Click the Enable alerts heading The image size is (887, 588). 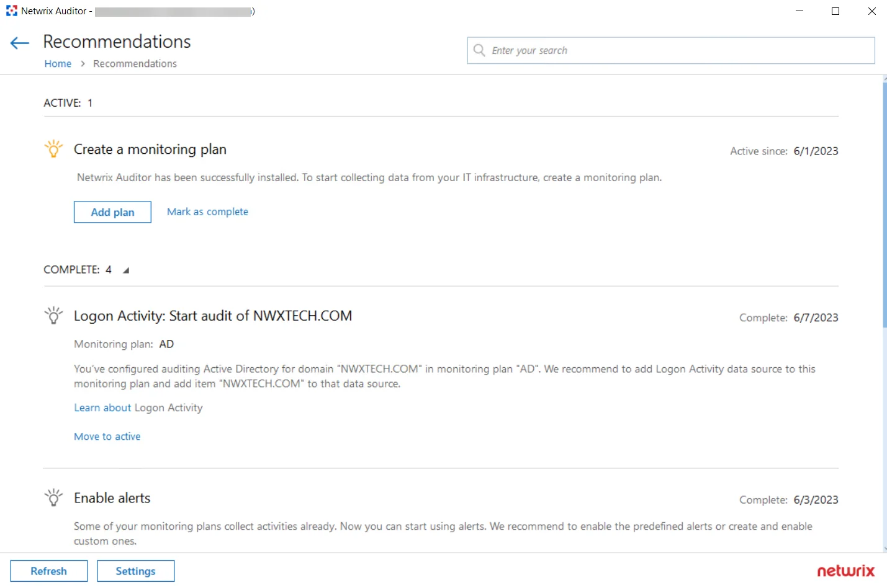(112, 498)
